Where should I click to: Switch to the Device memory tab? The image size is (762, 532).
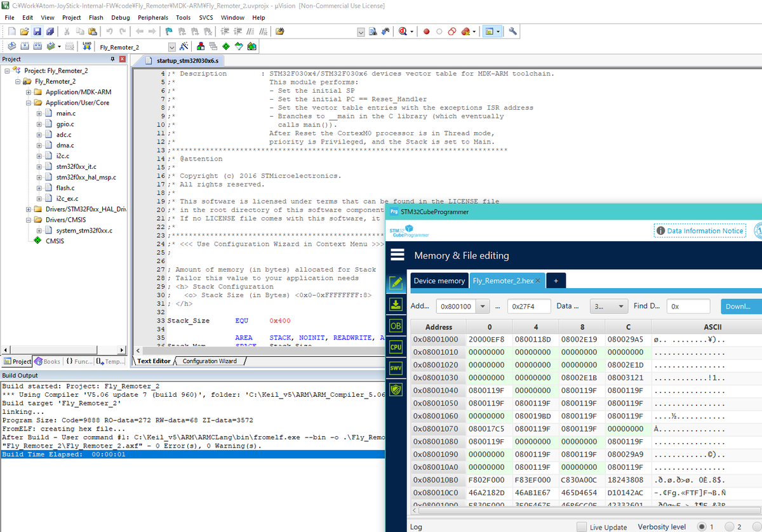[439, 281]
